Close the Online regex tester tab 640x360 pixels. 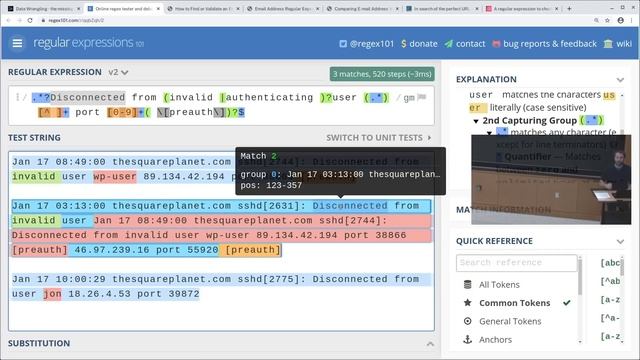coord(158,9)
